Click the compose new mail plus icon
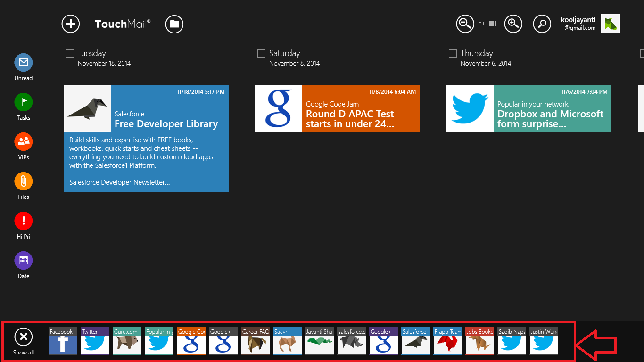Viewport: 644px width, 362px height. coord(71,24)
